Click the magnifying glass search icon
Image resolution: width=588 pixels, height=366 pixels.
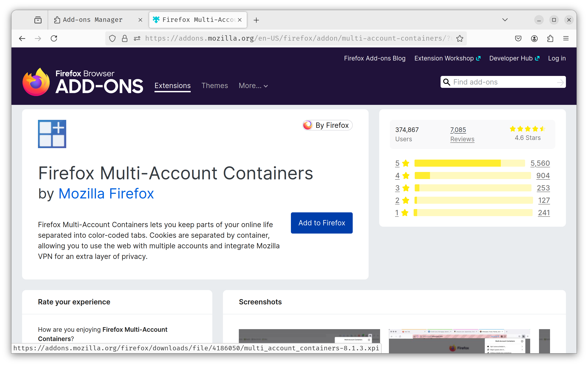[x=447, y=82]
